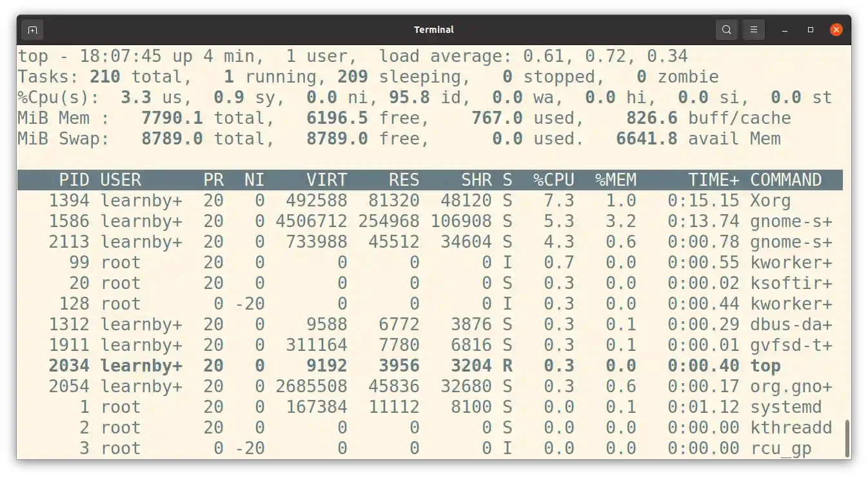Select the PID column header

click(75, 179)
